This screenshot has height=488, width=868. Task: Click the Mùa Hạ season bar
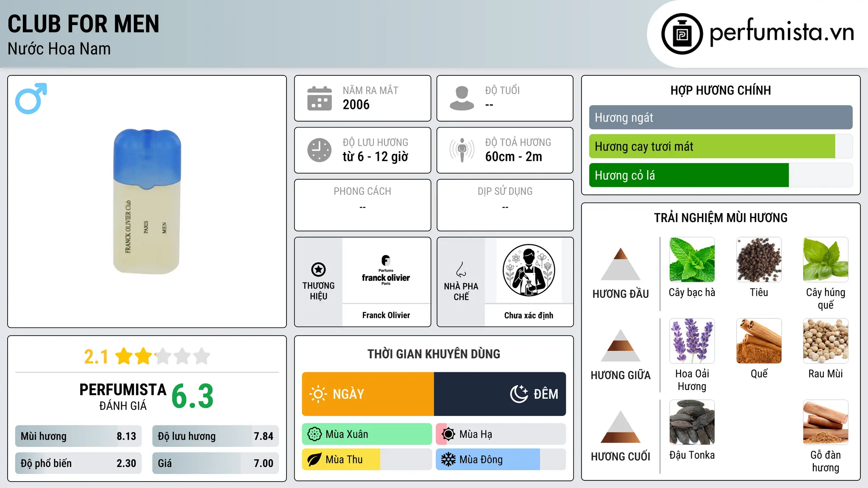501,434
